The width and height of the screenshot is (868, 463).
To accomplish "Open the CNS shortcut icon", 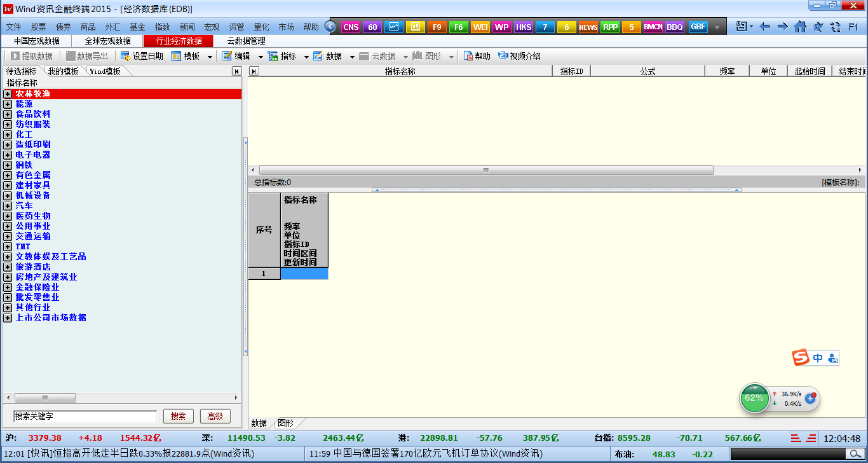I will click(x=351, y=27).
